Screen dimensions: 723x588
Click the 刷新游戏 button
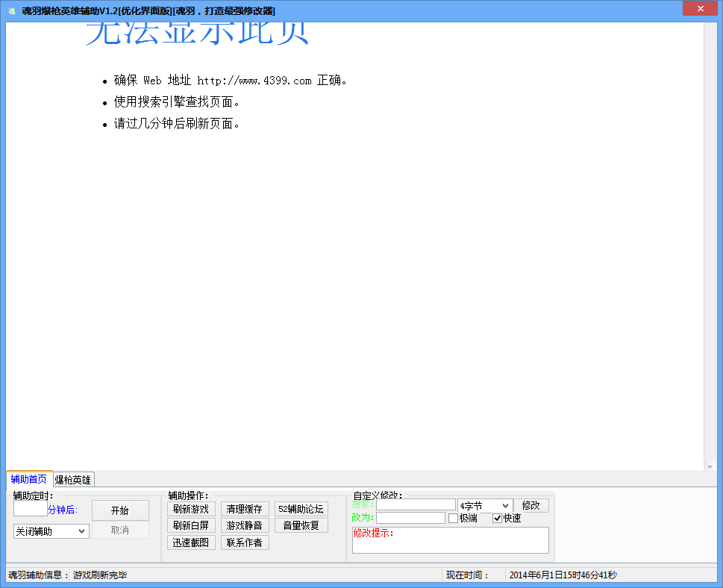click(191, 509)
